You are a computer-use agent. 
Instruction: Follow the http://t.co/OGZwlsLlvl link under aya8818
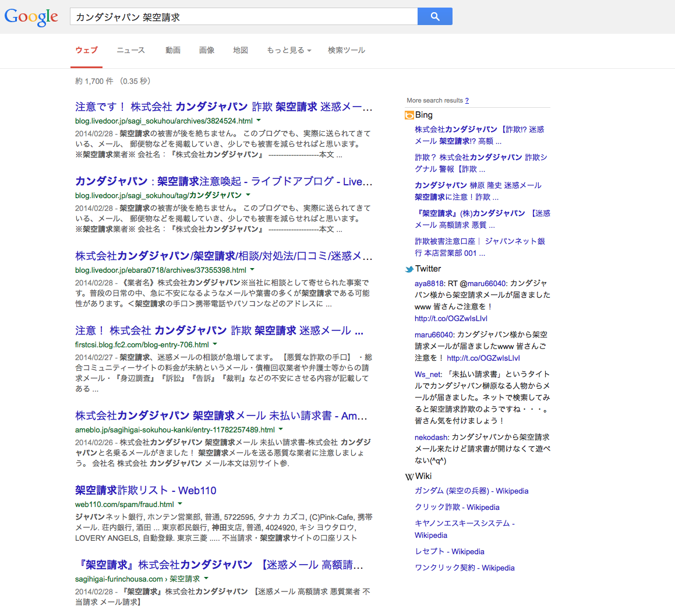[451, 318]
